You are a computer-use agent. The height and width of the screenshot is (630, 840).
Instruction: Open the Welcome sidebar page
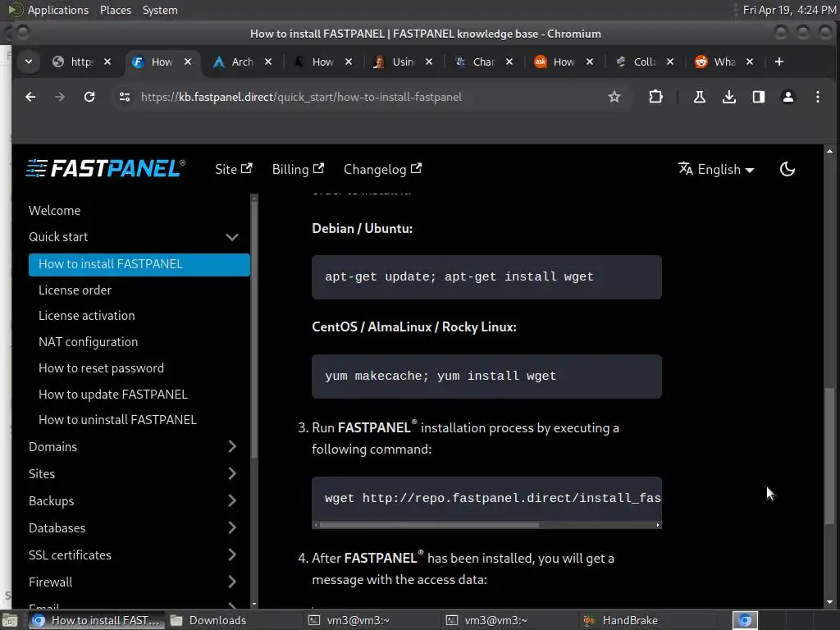[x=55, y=211]
